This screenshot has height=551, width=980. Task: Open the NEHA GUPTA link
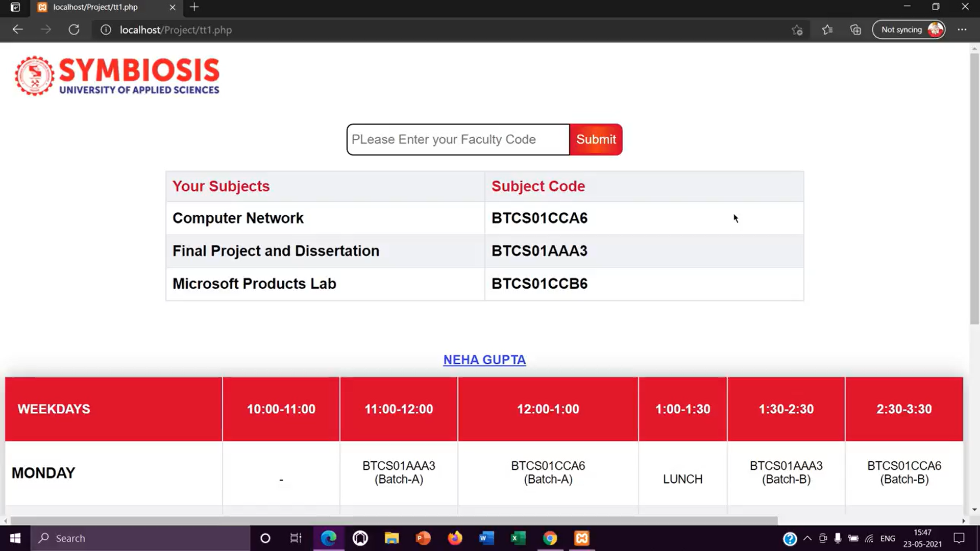tap(484, 360)
